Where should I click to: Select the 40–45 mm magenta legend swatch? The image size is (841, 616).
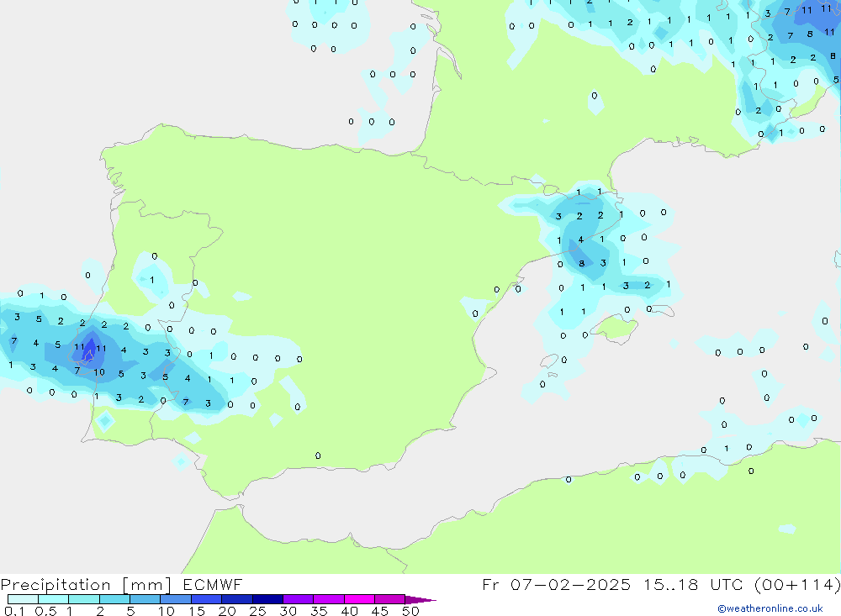[x=359, y=599]
